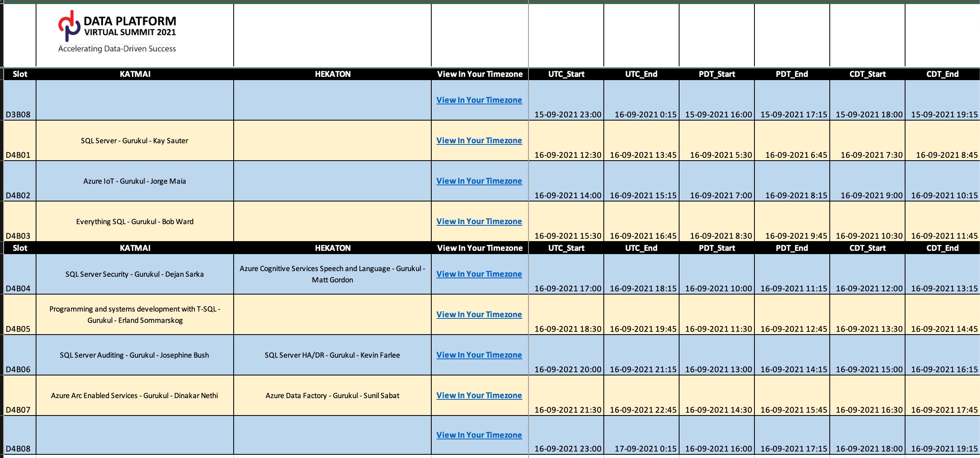Open View In Your Timezone link for D4B04
The height and width of the screenshot is (458, 980).
(479, 274)
